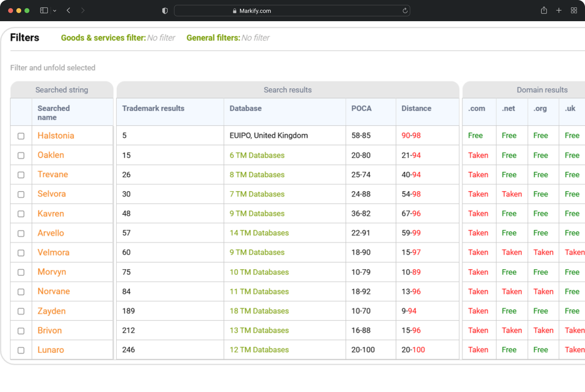Open the Arvello searched name link

(51, 233)
